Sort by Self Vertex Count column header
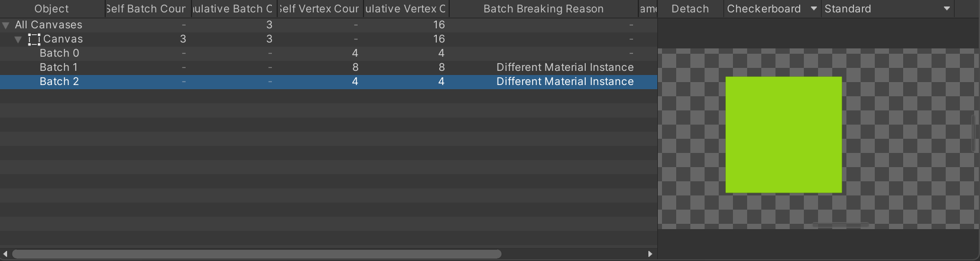The image size is (980, 261). pos(320,9)
